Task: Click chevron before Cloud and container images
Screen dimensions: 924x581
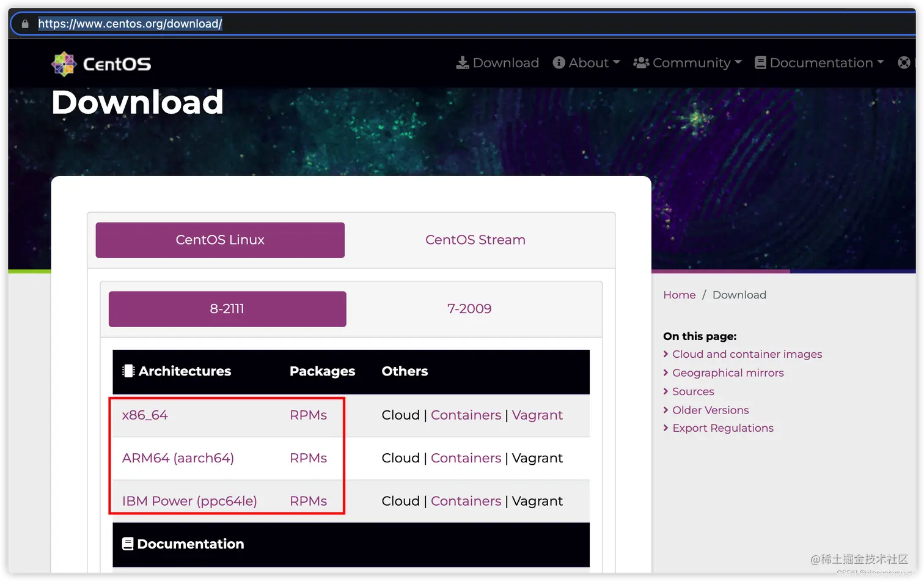Action: point(665,354)
